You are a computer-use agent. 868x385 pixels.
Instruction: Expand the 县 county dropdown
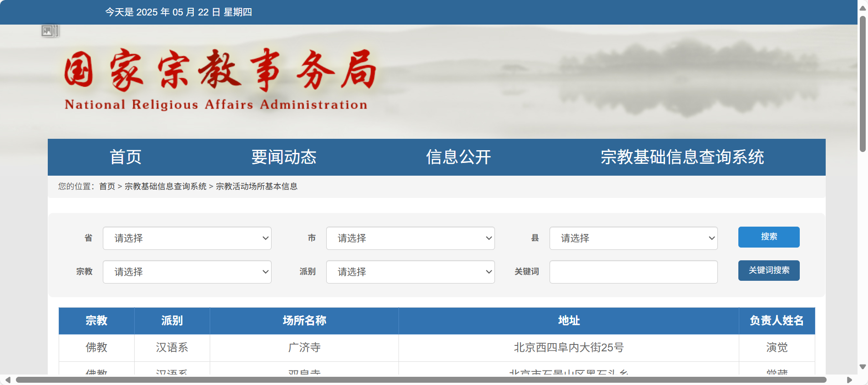tap(633, 238)
